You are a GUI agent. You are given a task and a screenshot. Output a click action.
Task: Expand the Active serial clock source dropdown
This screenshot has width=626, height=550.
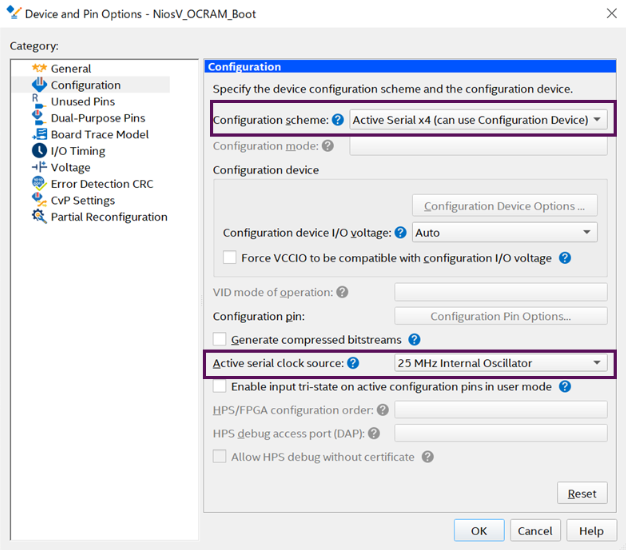[500, 363]
